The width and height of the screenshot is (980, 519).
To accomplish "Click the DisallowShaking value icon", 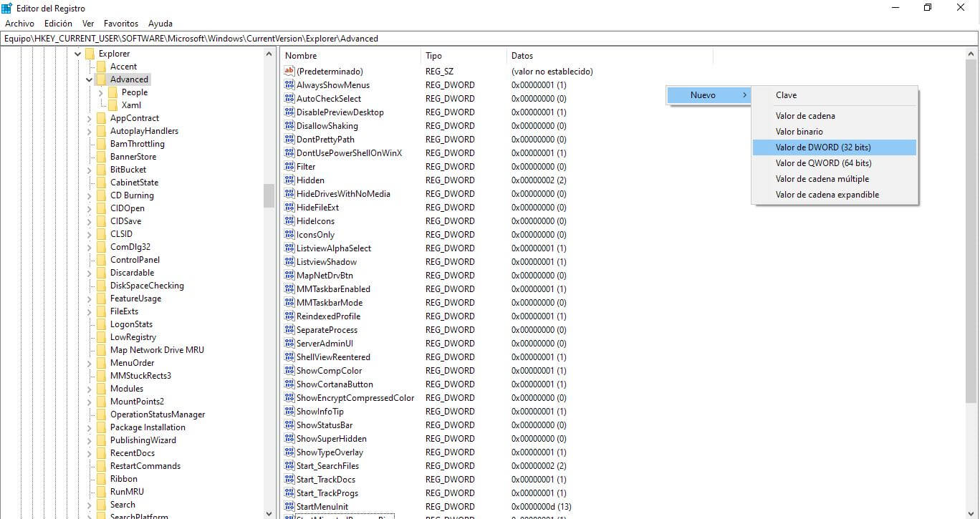I will 289,125.
